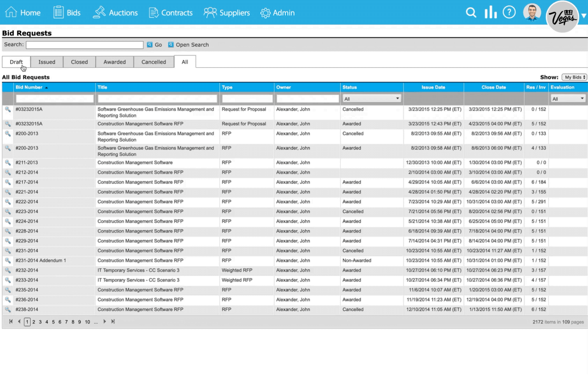Click the magnifying glass search icon in header
Image resolution: width=588 pixels, height=376 pixels.
(x=471, y=13)
